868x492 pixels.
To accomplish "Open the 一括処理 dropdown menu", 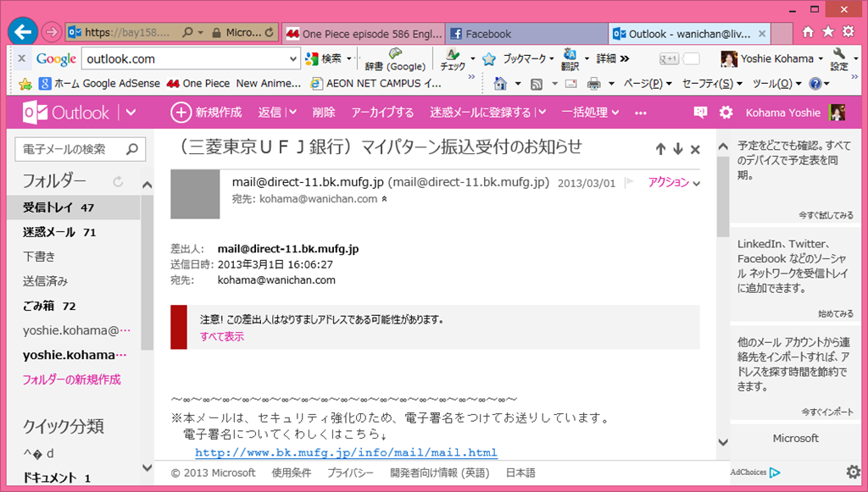I will 590,113.
